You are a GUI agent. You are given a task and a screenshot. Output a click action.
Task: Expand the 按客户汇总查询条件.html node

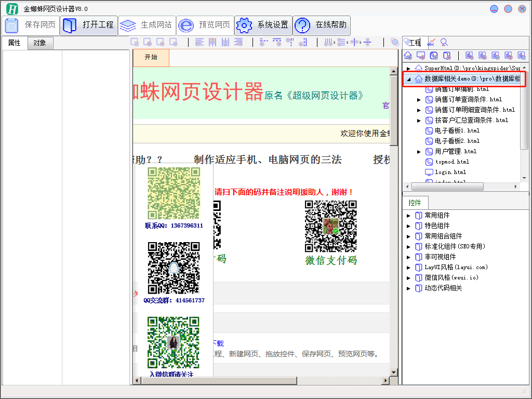419,121
